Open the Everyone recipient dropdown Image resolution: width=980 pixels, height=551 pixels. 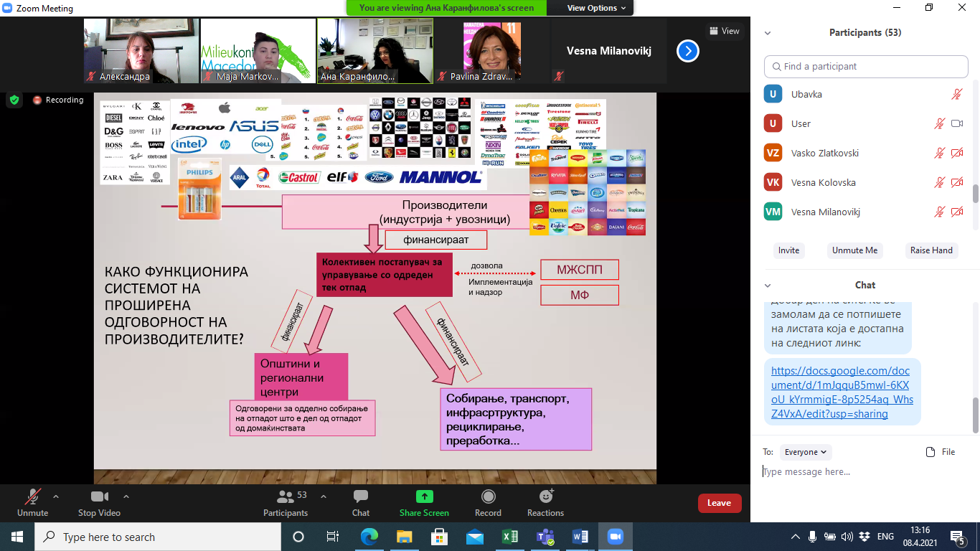pos(805,452)
